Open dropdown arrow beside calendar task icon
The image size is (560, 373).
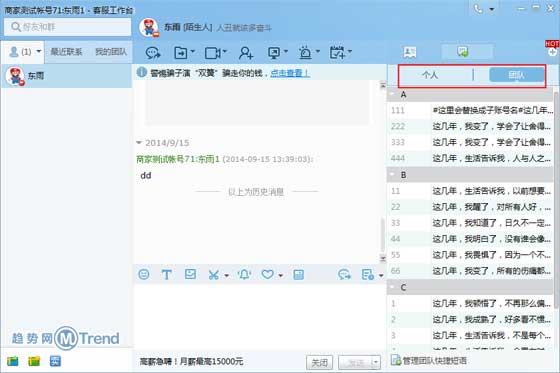[x=350, y=51]
